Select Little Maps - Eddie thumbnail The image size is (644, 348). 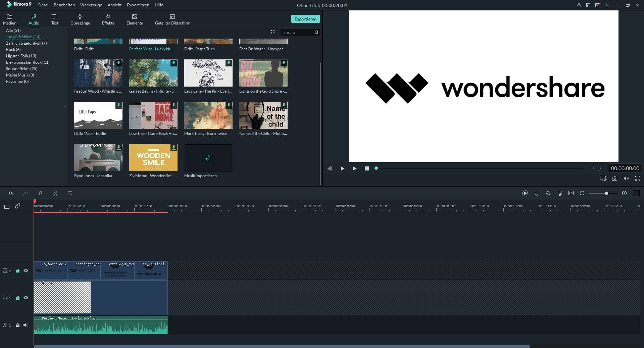click(x=98, y=115)
